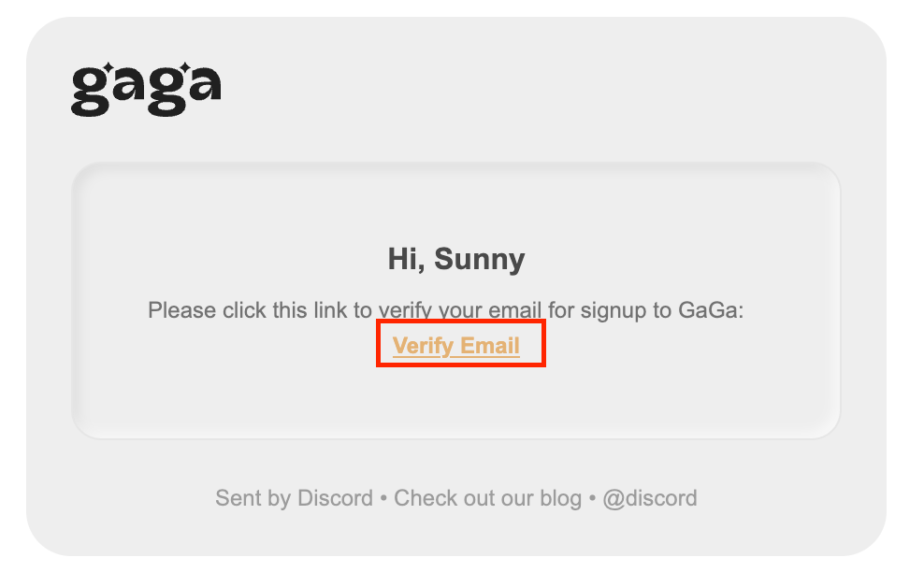
Task: Open the Verify Email link
Action: 455,346
